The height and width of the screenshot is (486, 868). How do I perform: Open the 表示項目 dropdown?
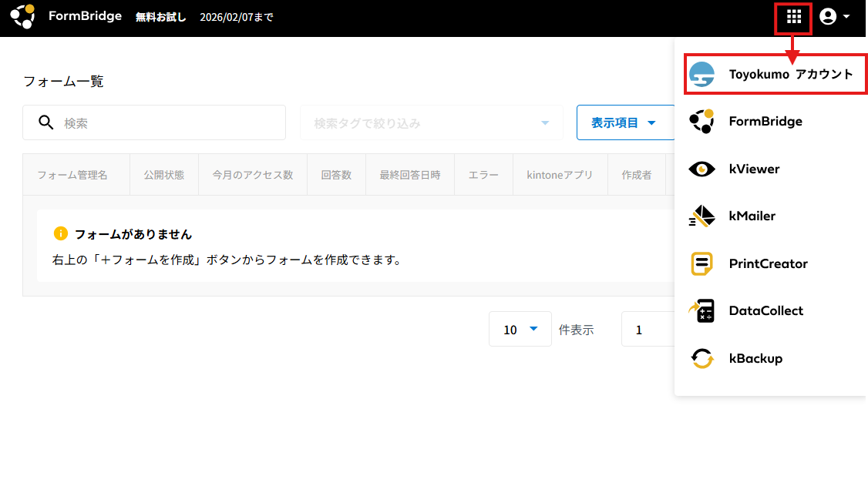[623, 123]
